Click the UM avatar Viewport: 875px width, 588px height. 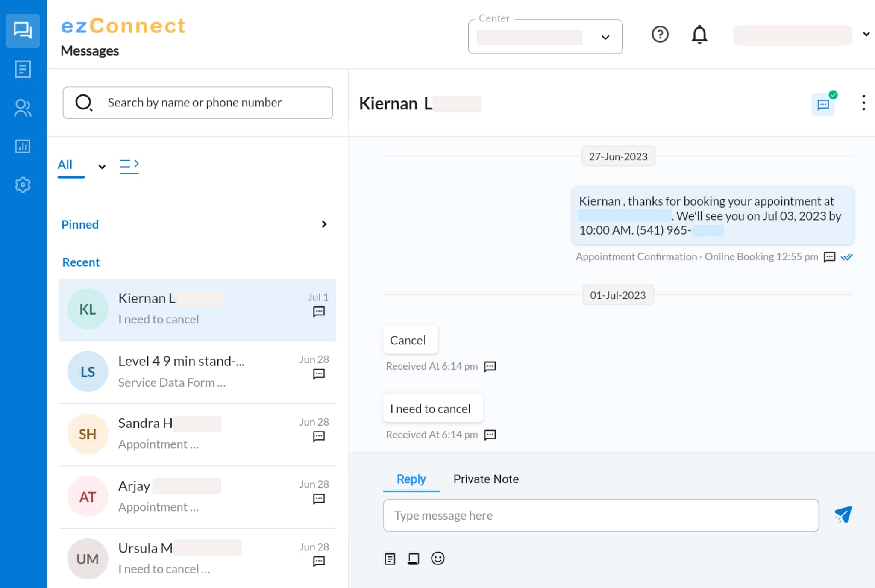point(88,559)
